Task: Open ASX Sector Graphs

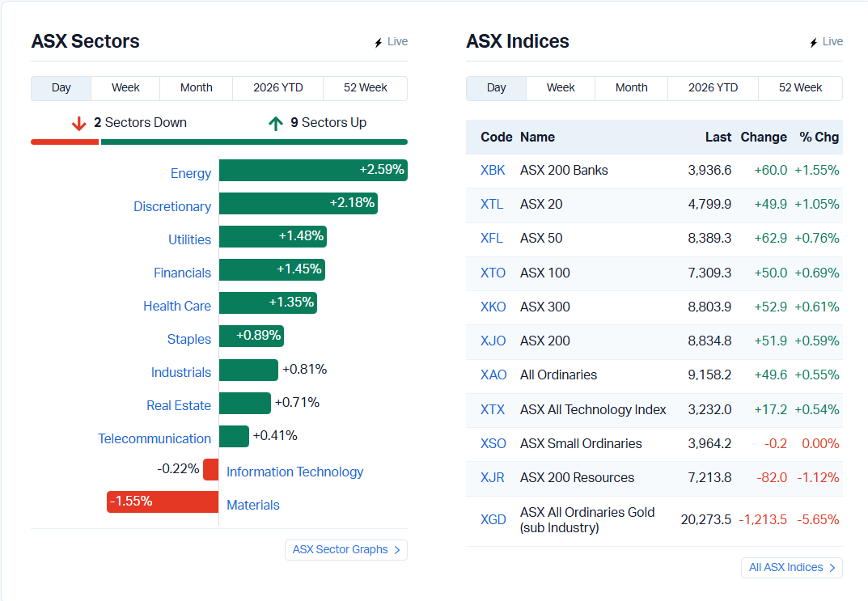Action: coord(340,550)
